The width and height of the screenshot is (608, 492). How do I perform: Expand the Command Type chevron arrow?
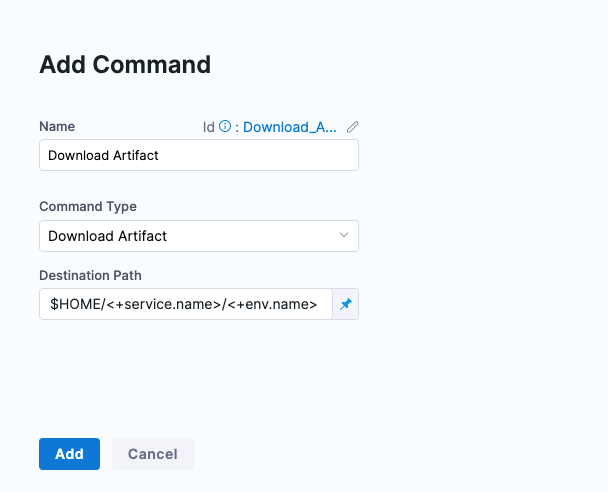click(343, 236)
